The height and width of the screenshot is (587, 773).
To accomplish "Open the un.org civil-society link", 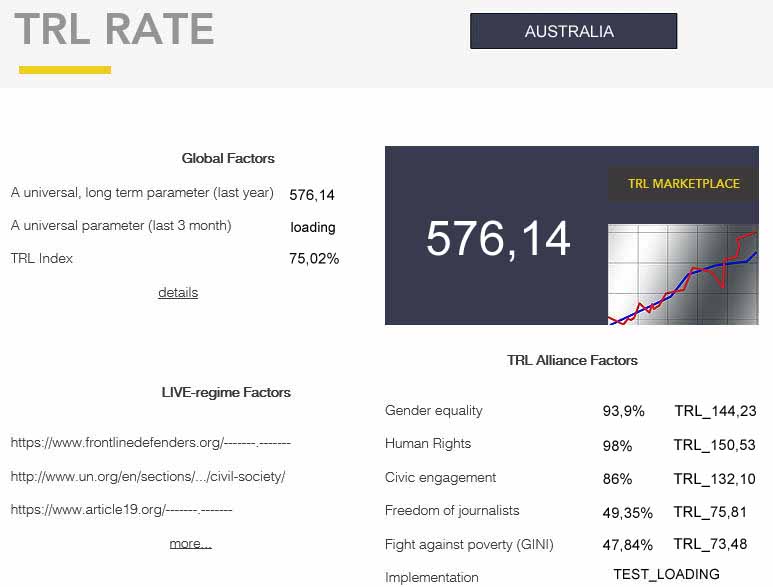I will click(x=147, y=477).
